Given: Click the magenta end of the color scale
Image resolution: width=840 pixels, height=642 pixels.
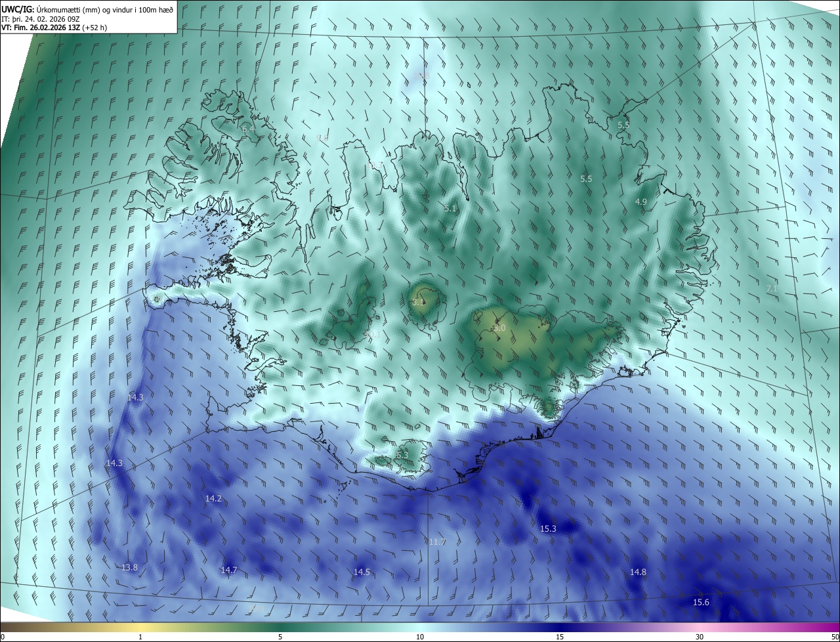Looking at the screenshot, I should pyautogui.click(x=830, y=627).
